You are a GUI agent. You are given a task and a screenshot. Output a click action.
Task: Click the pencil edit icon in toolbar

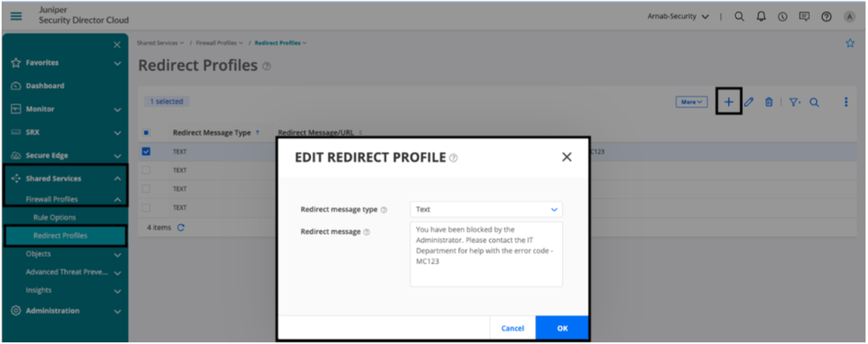coord(748,102)
